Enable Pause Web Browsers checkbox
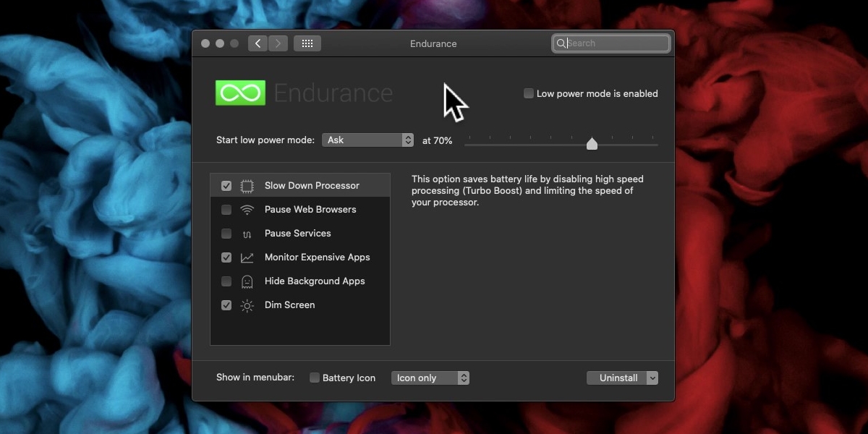Screen dimensions: 868x434 [x=226, y=210]
